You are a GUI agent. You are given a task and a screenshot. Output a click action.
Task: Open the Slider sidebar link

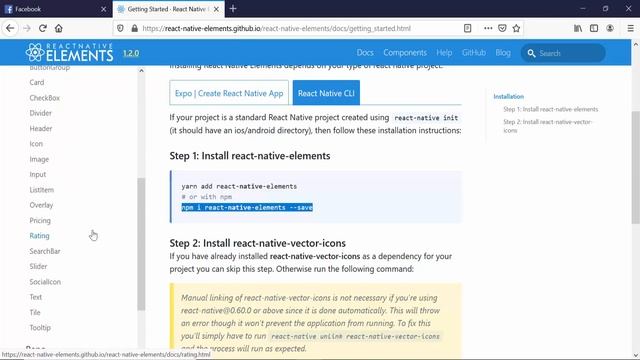pyautogui.click(x=38, y=266)
